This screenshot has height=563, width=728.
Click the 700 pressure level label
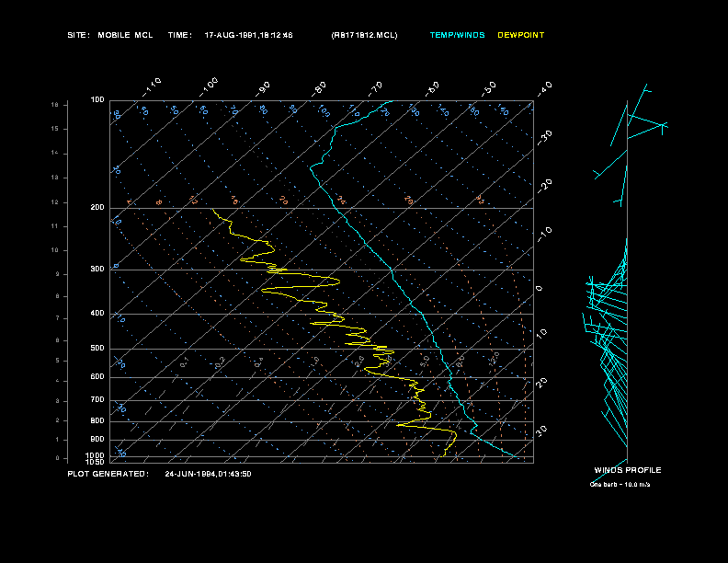[x=97, y=400]
